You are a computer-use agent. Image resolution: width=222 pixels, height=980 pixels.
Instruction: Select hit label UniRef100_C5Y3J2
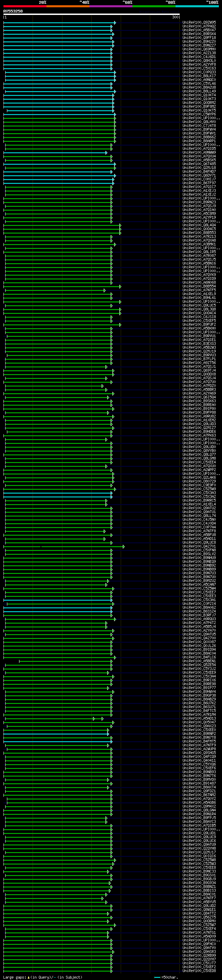[199, 669]
